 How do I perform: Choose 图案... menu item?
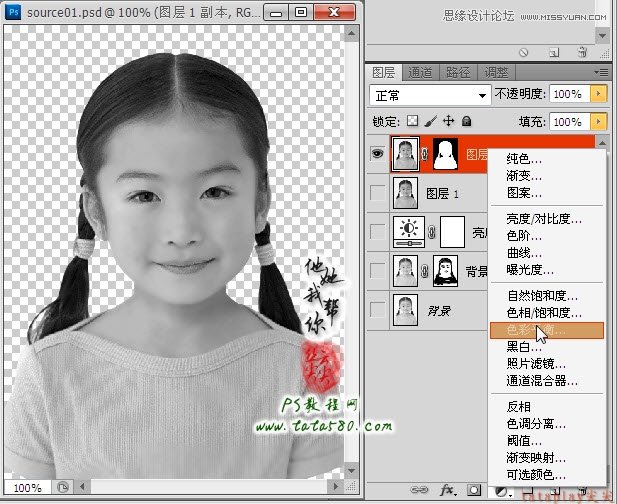(547, 193)
